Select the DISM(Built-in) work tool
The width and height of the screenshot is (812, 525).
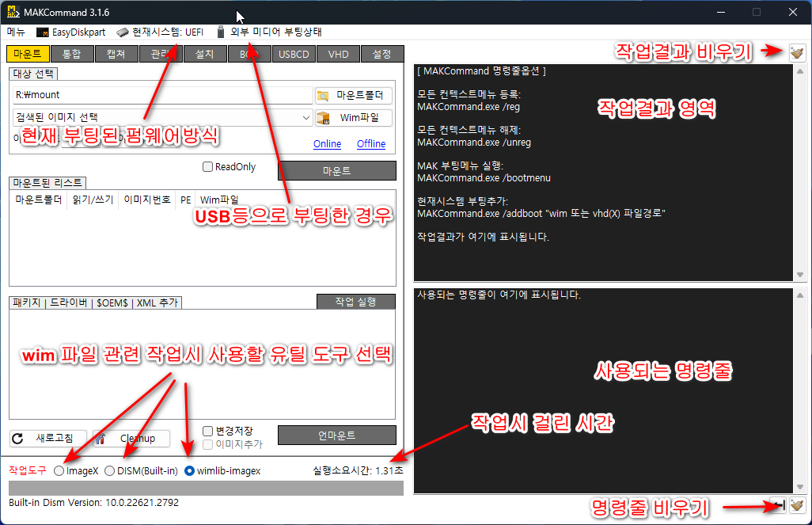(109, 471)
